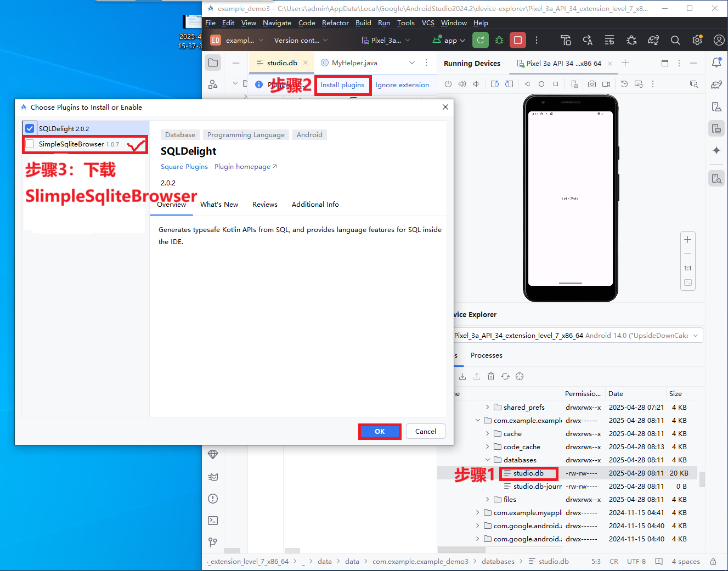The width and height of the screenshot is (728, 571).
Task: Open Pixel_3a device selector dropdown in toolbar
Action: (x=386, y=40)
